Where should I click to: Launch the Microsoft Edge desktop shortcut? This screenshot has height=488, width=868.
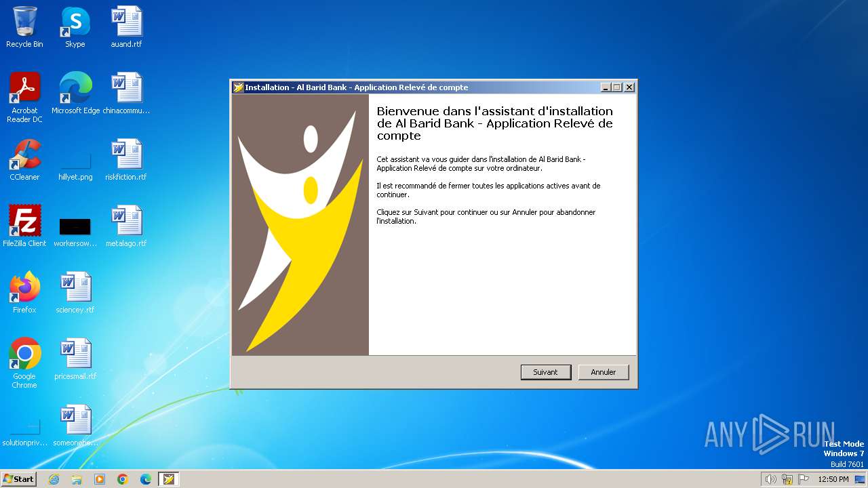(x=75, y=93)
